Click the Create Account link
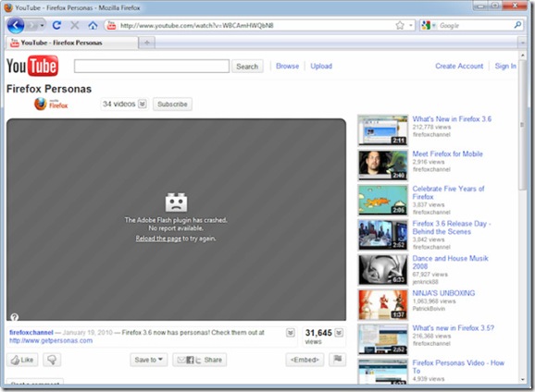 [x=459, y=67]
